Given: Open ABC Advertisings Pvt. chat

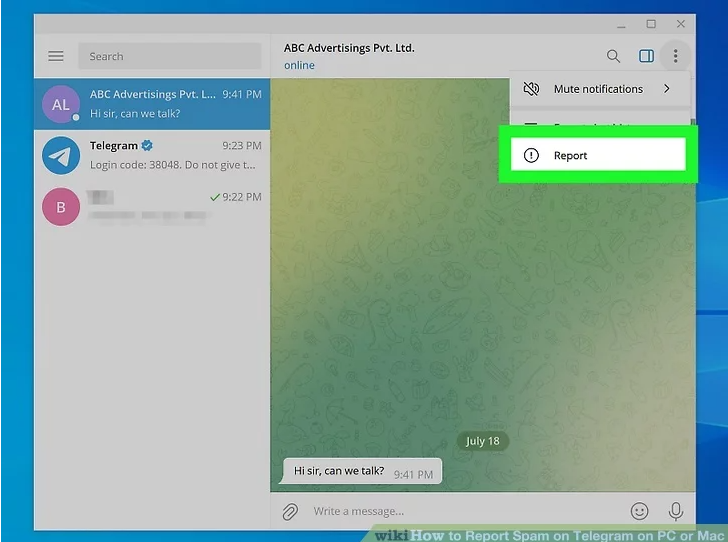Looking at the screenshot, I should 152,104.
